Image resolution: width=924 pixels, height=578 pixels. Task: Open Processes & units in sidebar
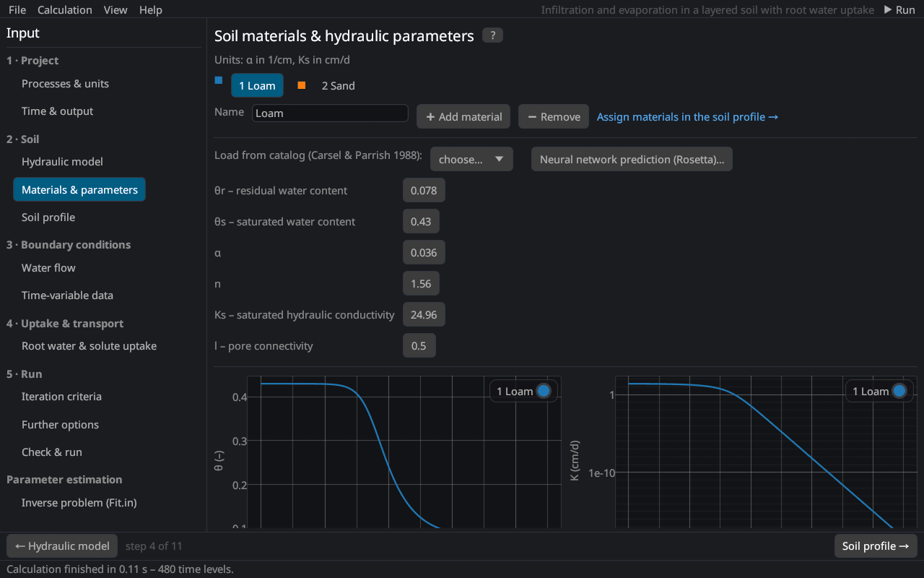pos(65,83)
